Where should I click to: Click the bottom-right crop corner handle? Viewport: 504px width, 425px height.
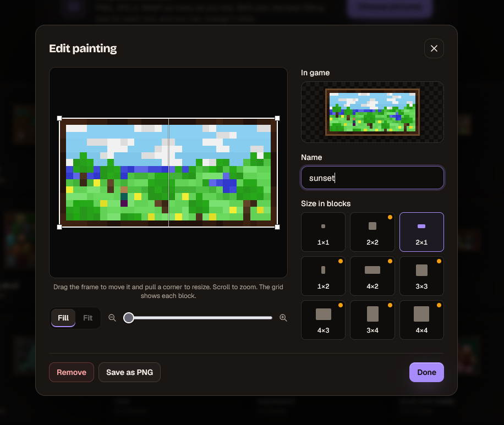click(277, 227)
